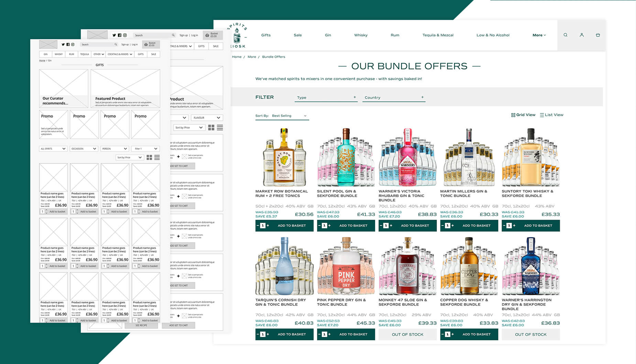Click search icon in front wireframe search box
The height and width of the screenshot is (364, 636).
click(116, 44)
